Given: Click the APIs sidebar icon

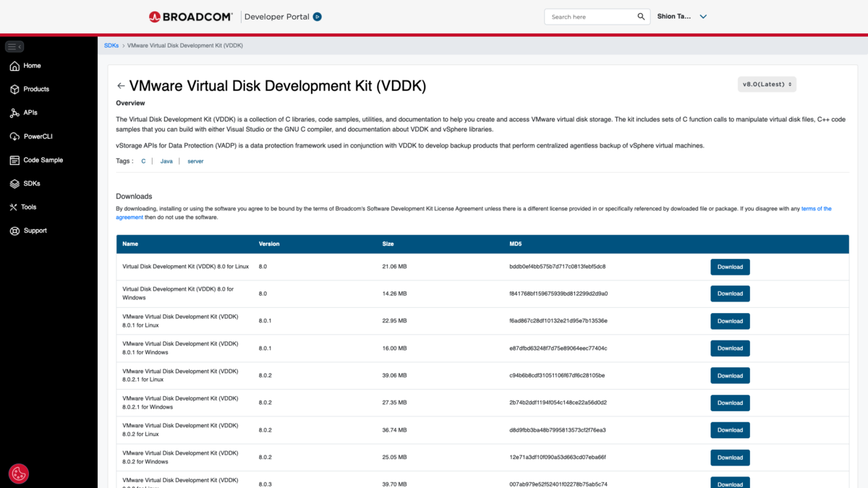Looking at the screenshot, I should (14, 113).
